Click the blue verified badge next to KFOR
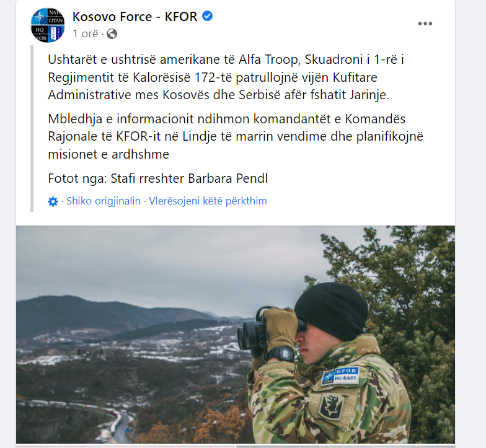This screenshot has width=486, height=448. click(207, 16)
